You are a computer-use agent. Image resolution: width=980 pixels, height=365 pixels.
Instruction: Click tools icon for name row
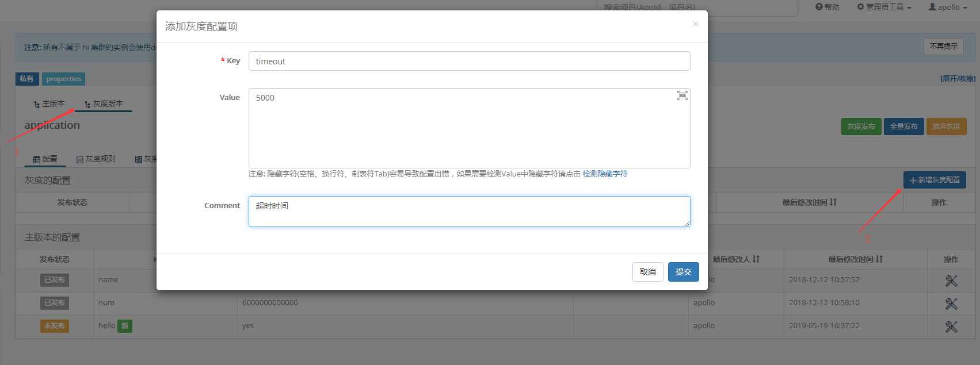[x=951, y=281]
